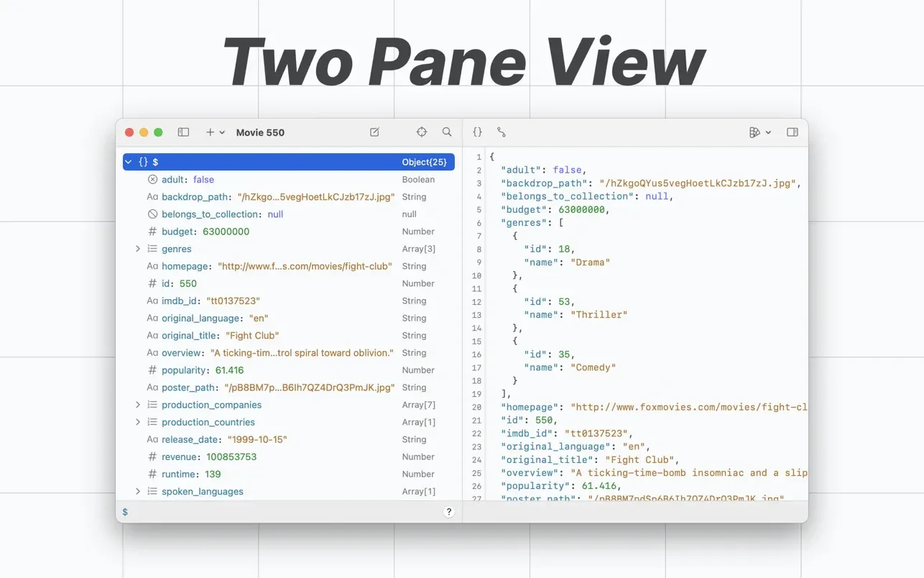Click the crosshair focus target icon
The width and height of the screenshot is (924, 578).
(422, 132)
